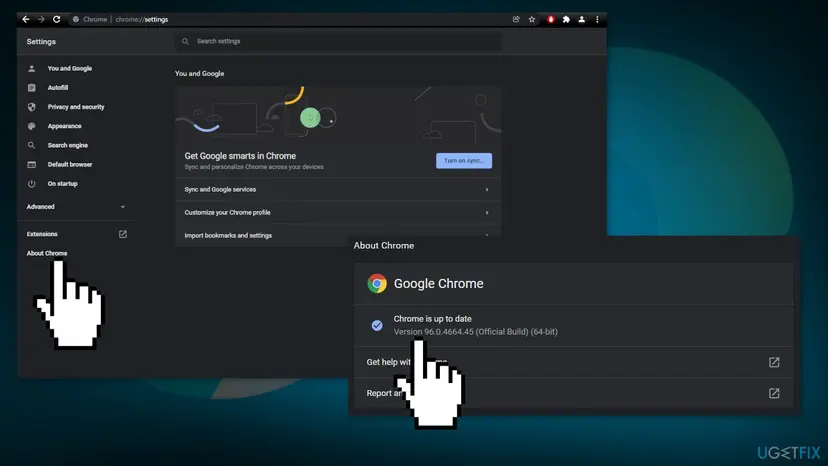Screen dimensions: 828x466
Task: Open Privacy and security settings
Action: pos(75,107)
